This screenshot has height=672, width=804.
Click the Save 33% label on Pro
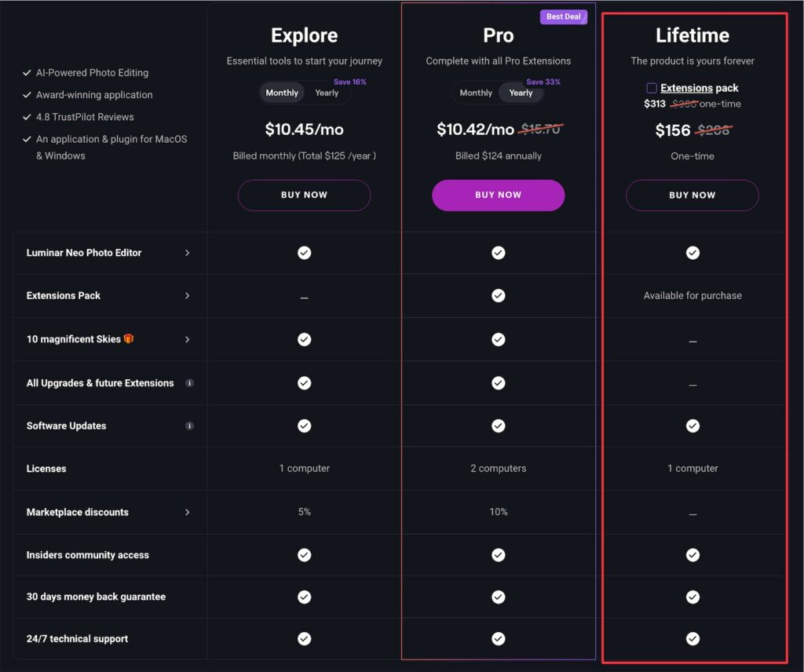pyautogui.click(x=543, y=82)
